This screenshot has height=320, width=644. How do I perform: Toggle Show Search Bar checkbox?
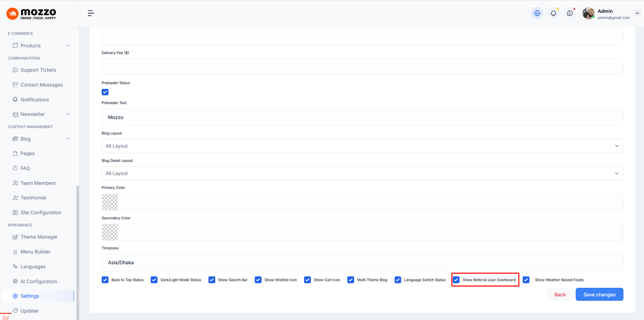click(212, 280)
